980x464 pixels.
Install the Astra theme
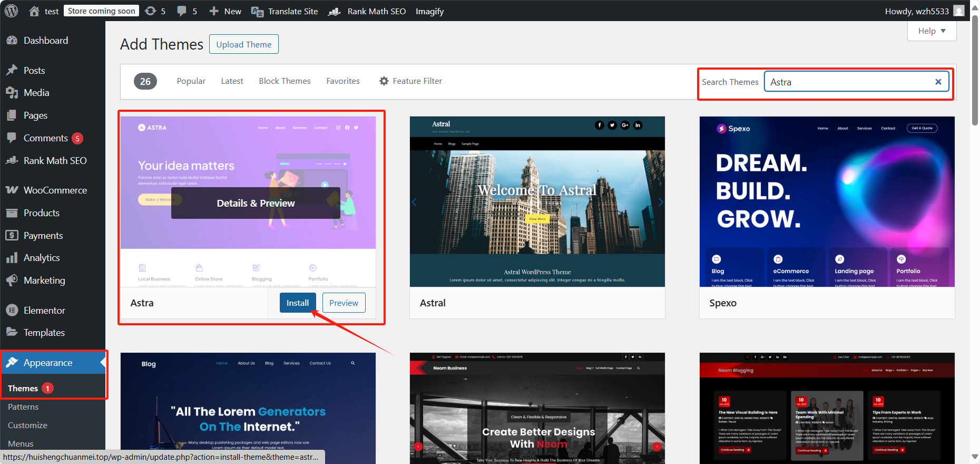click(298, 303)
